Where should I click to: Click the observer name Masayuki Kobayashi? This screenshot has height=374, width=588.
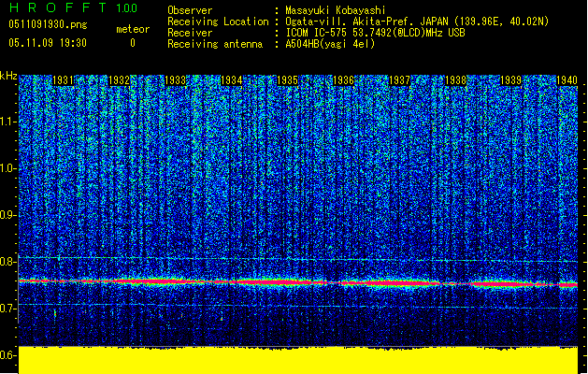(336, 10)
